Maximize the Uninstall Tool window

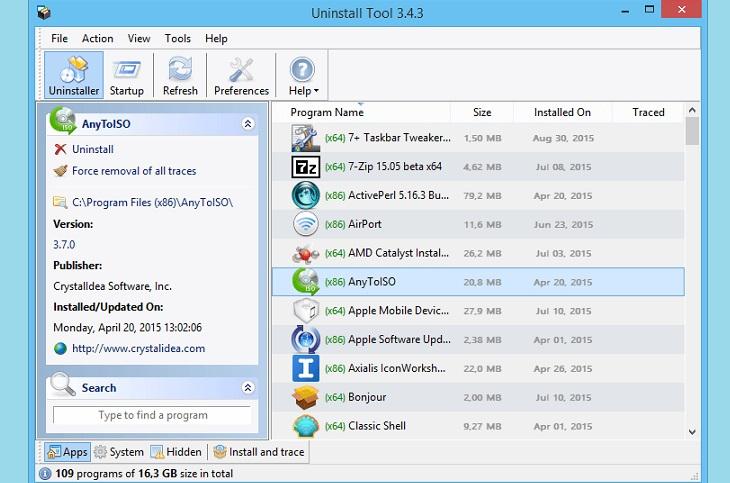pyautogui.click(x=649, y=9)
